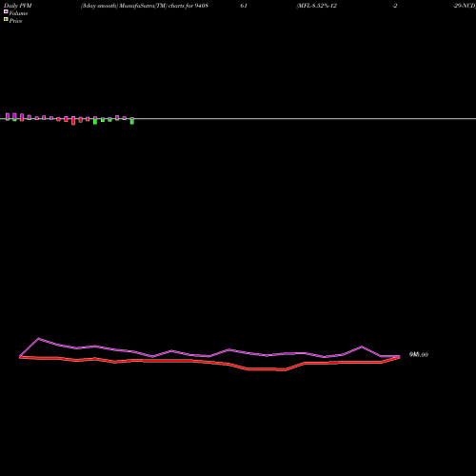Click the '(3day smooth) MunafaSutra(TM) charts for' caption
Viewport: 476px width, 476px height.
tap(137, 6)
